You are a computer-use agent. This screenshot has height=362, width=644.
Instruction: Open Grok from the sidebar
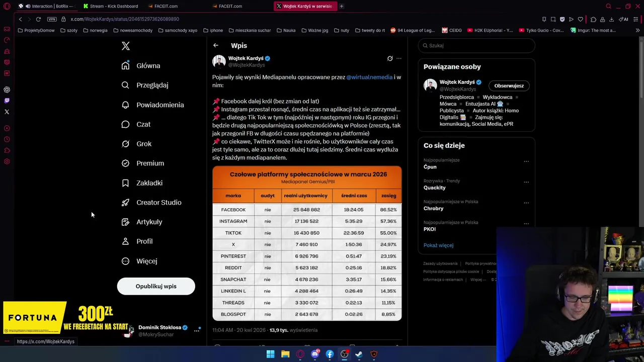(136, 144)
